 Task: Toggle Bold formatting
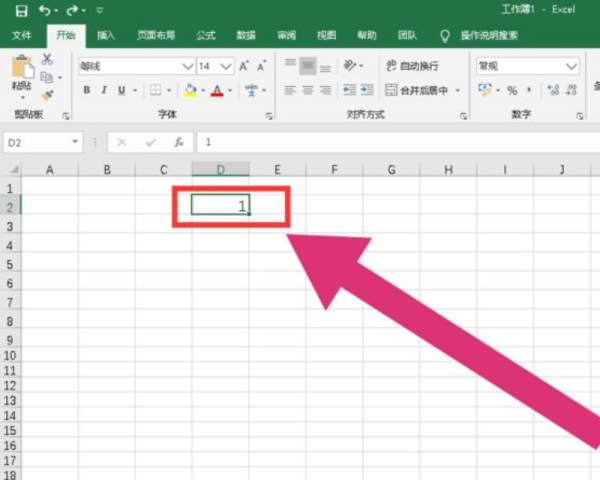tap(87, 90)
